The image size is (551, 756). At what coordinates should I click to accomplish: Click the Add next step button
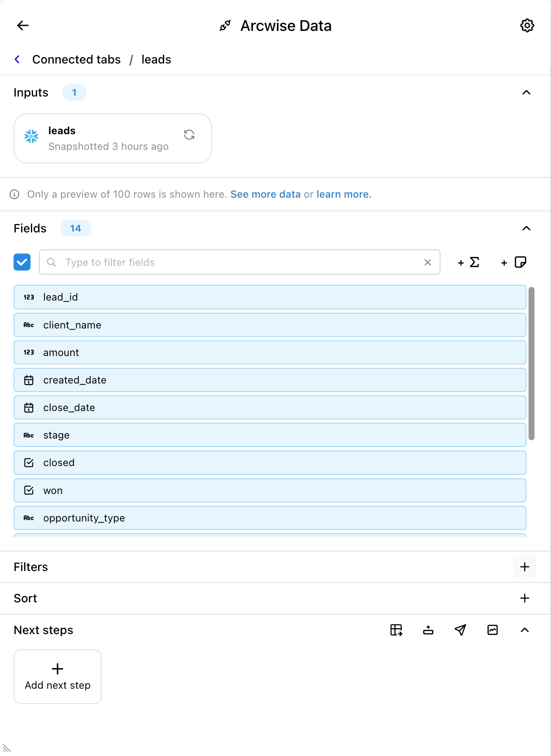(x=58, y=676)
